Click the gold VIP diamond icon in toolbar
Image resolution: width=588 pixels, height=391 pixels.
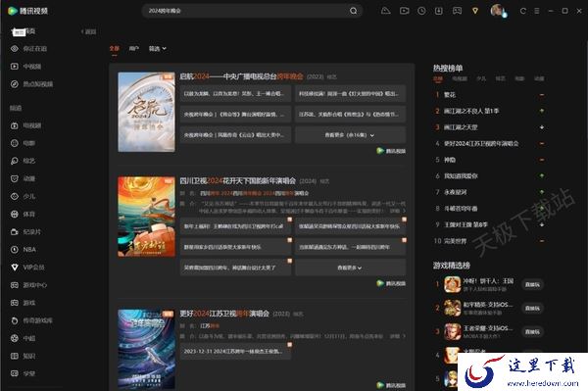pyautogui.click(x=475, y=11)
